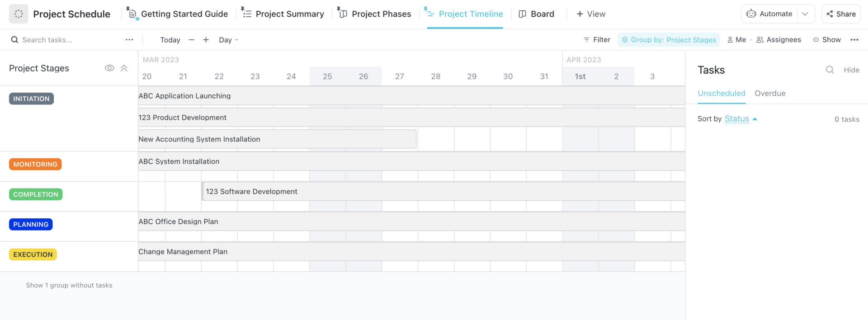Open the Day timescale dropdown

228,40
